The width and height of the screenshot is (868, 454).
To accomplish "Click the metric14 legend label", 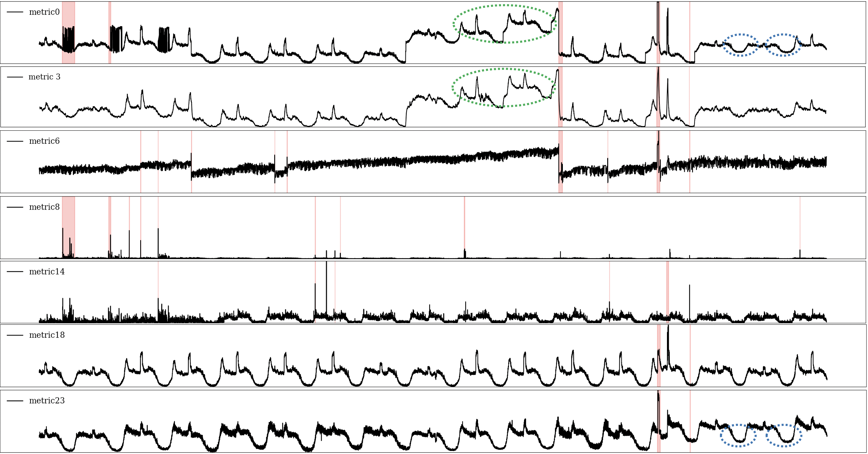I will 47,272.
